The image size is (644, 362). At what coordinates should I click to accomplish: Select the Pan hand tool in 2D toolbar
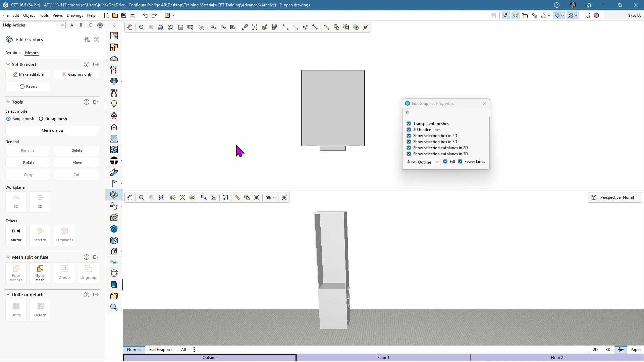point(130,27)
